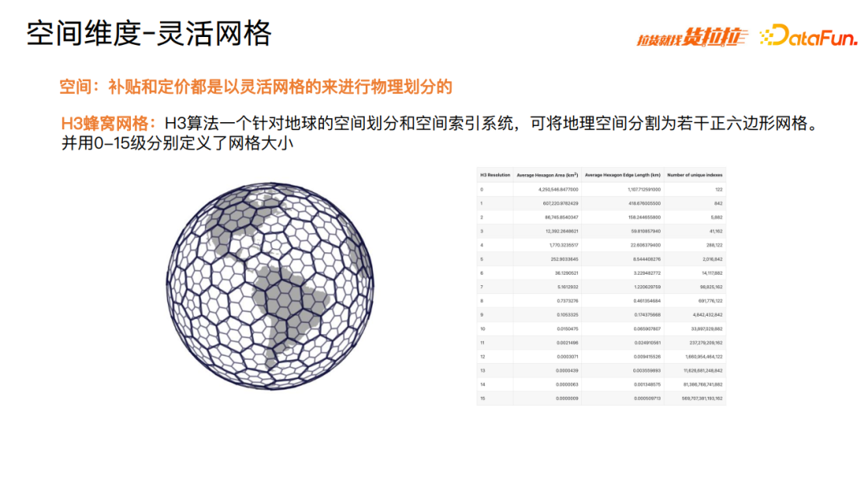Click edge length value 0.174375668

647,315
